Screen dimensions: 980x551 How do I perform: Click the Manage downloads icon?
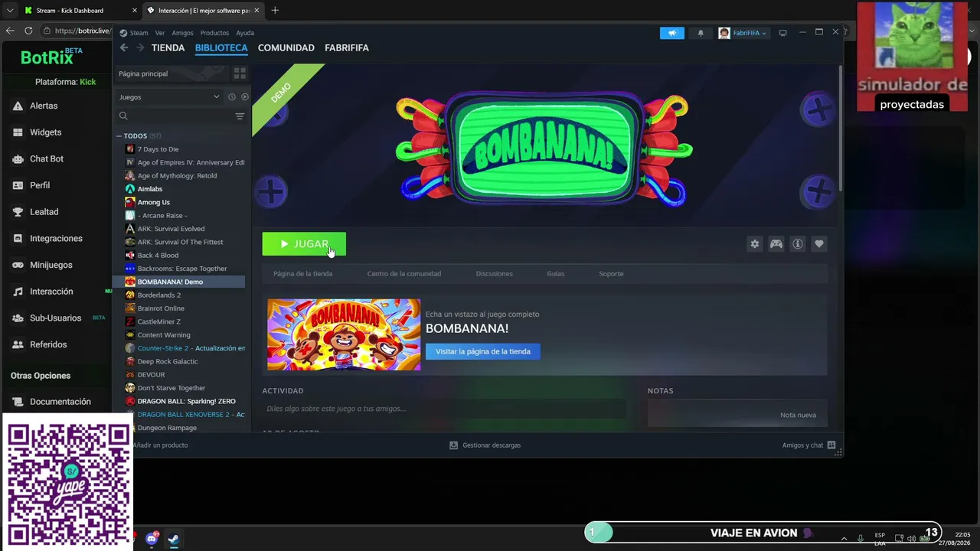(x=454, y=445)
